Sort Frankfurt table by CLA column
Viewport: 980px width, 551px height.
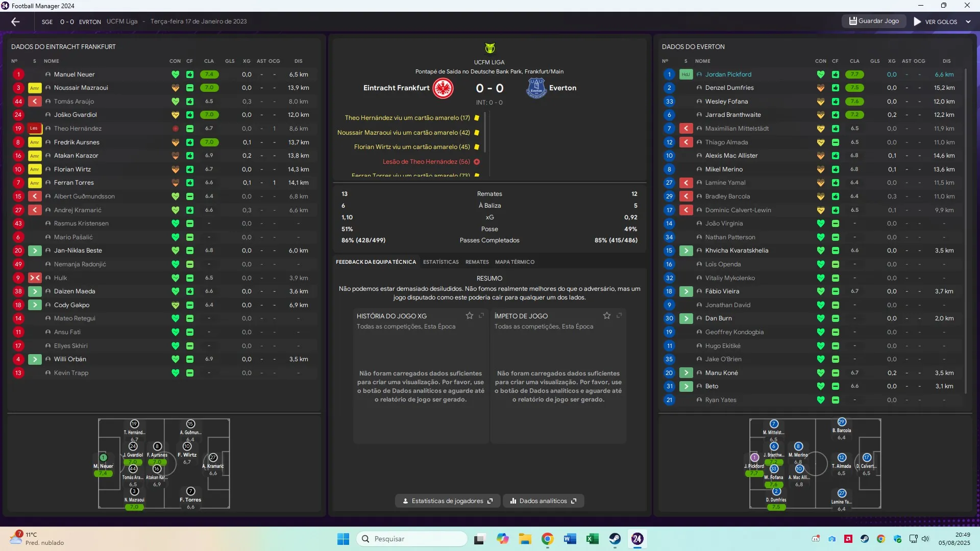coord(209,61)
